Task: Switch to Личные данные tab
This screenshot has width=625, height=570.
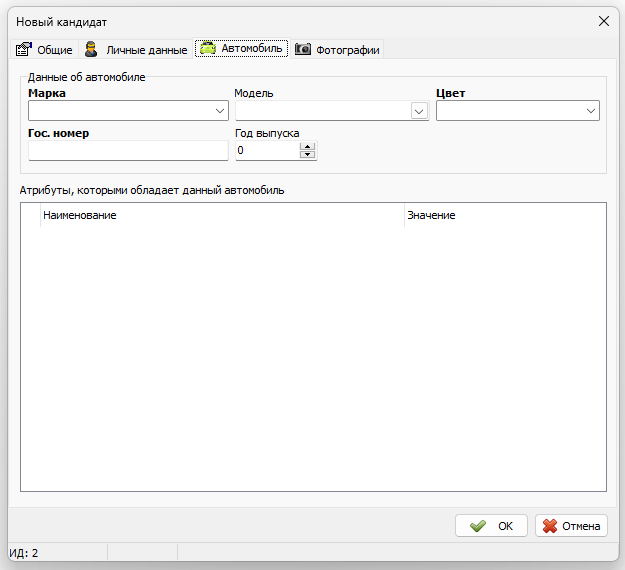Action: pyautogui.click(x=136, y=49)
